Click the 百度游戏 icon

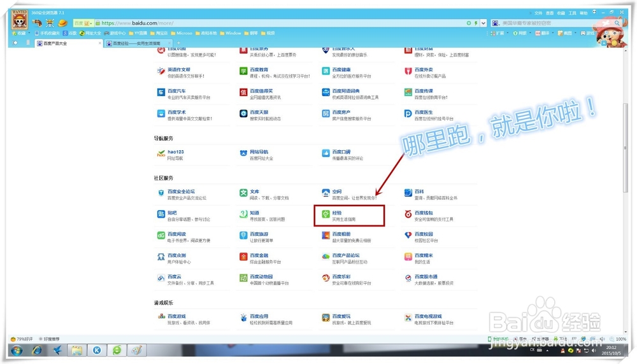tap(161, 318)
